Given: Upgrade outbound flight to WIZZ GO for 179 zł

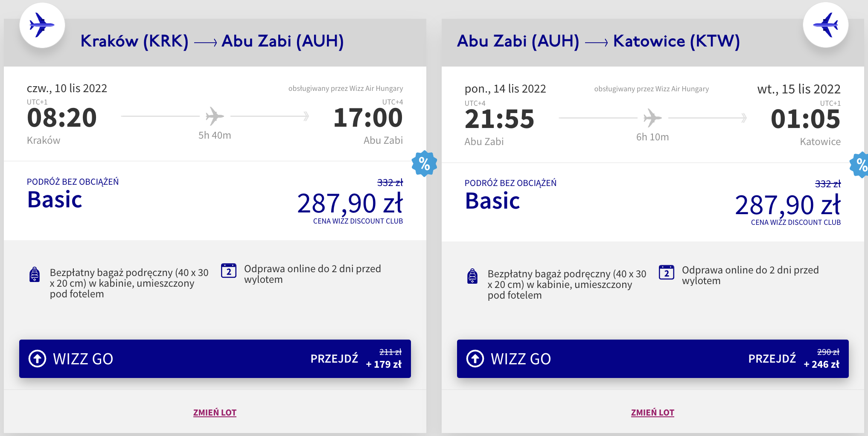Looking at the screenshot, I should tap(356, 359).
